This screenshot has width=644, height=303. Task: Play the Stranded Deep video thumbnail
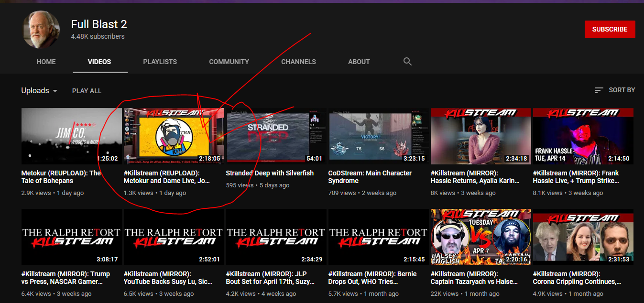click(x=276, y=136)
